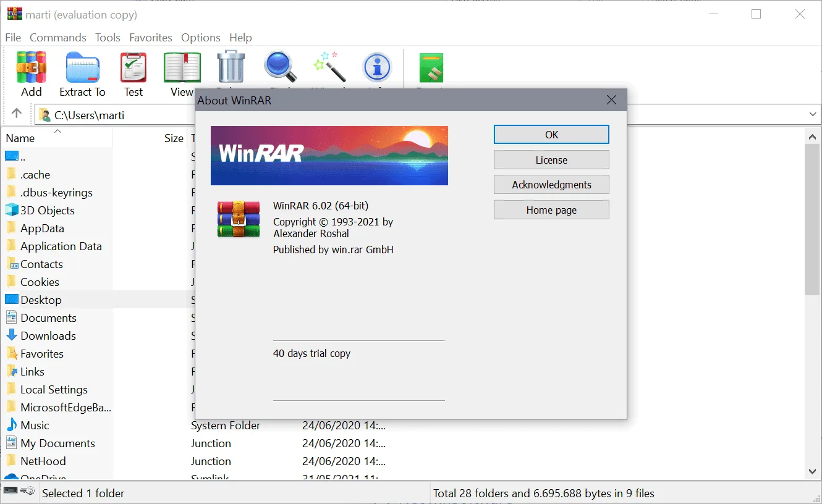
Task: Click the user icon beside C:\Users\marti path
Action: pyautogui.click(x=44, y=114)
